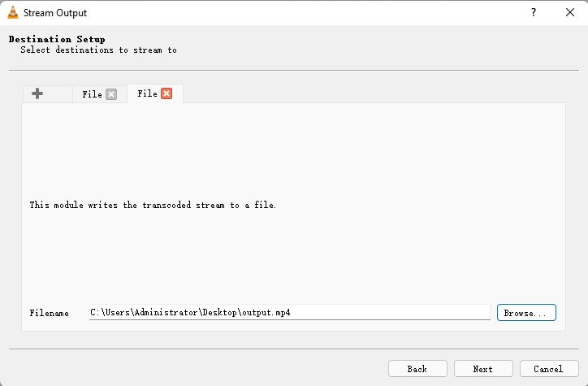Viewport: 588px width, 386px height.
Task: Close the first File tab with gray X
Action: (x=111, y=94)
